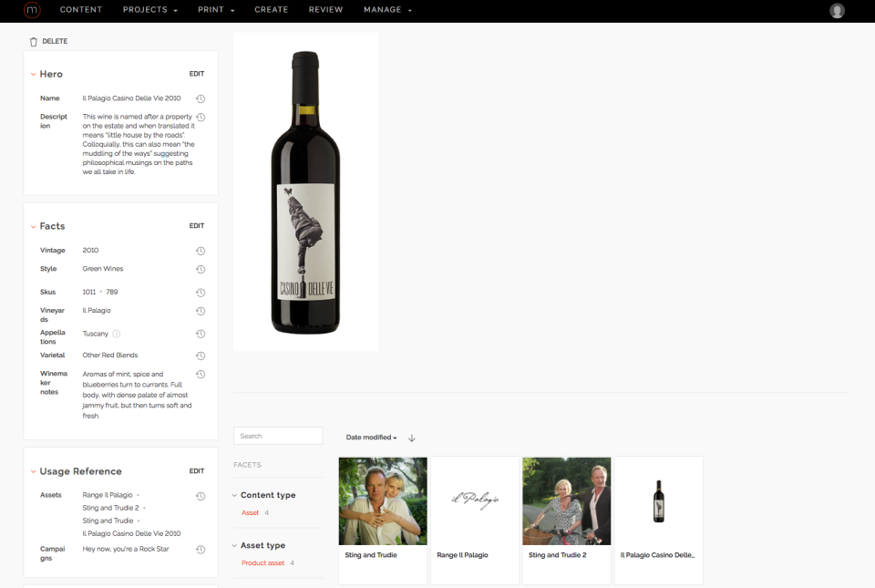Select the Tuscany appellation value

(x=96, y=334)
